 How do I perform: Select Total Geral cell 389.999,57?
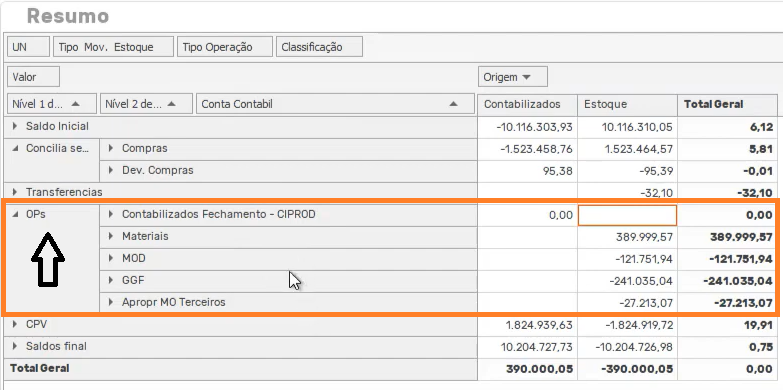pyautogui.click(x=728, y=237)
